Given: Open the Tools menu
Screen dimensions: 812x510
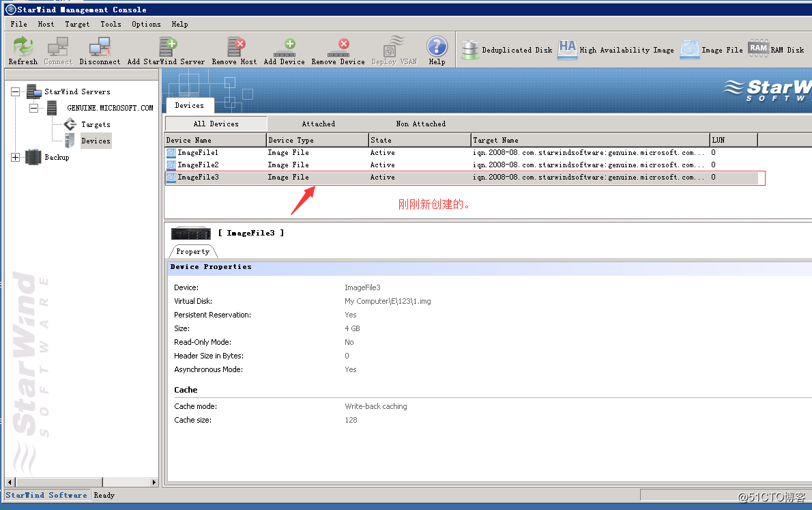Looking at the screenshot, I should click(x=111, y=24).
